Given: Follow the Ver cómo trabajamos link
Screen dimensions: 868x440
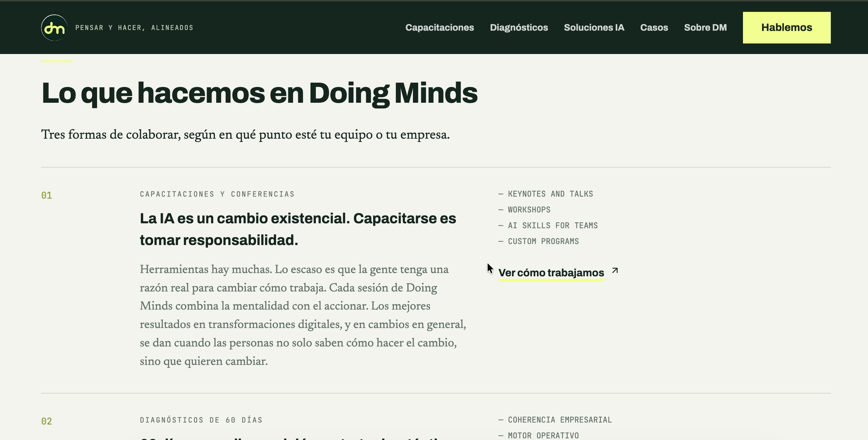Looking at the screenshot, I should (x=551, y=273).
